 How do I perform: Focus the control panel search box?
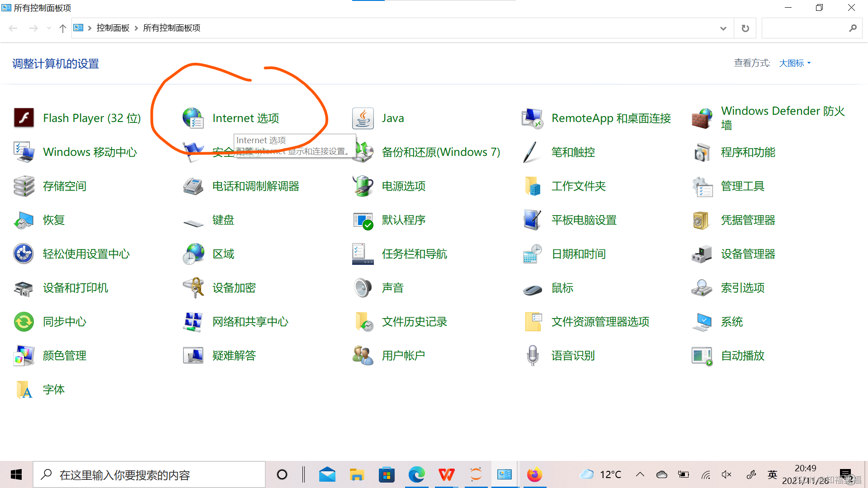click(x=811, y=28)
